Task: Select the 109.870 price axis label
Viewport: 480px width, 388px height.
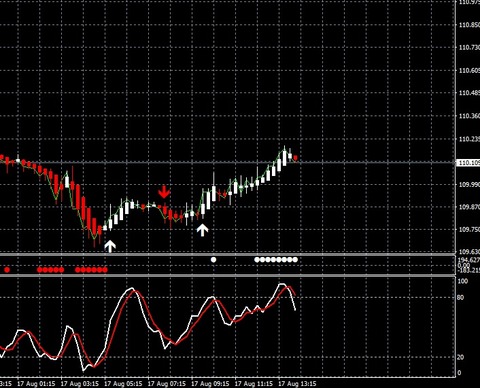Action: [x=469, y=207]
